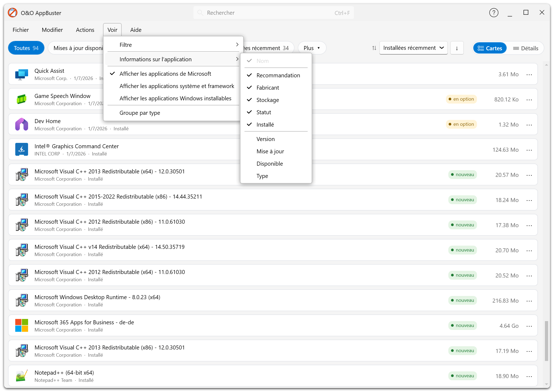The image size is (554, 392).
Task: Click the vertical scrollbar thumb
Action: tap(547, 341)
